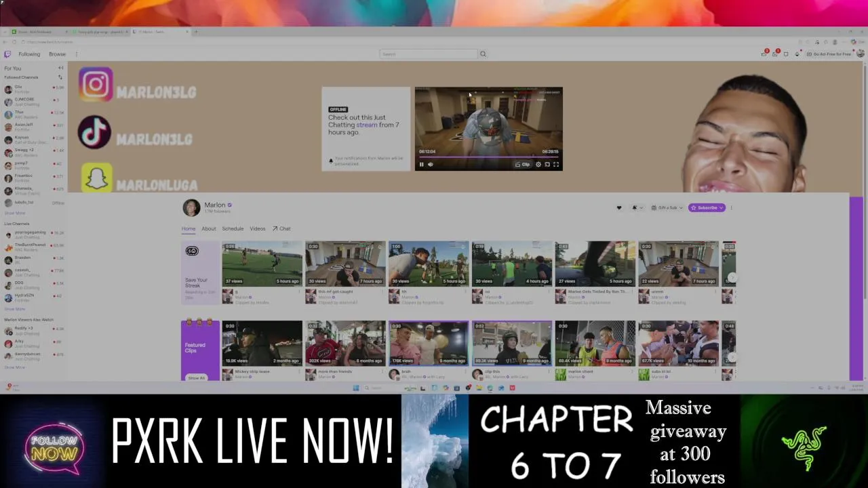Click Show More under Live Channels

[x=15, y=309]
